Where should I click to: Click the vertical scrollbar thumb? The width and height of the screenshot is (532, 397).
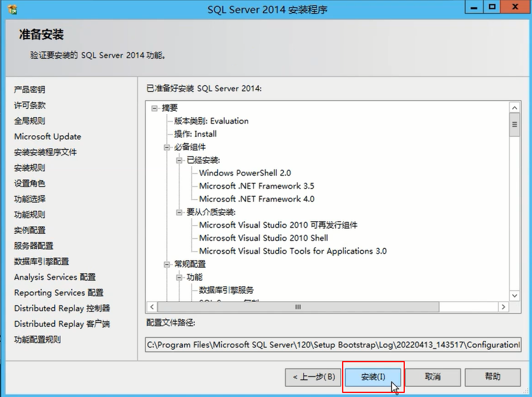[515, 125]
